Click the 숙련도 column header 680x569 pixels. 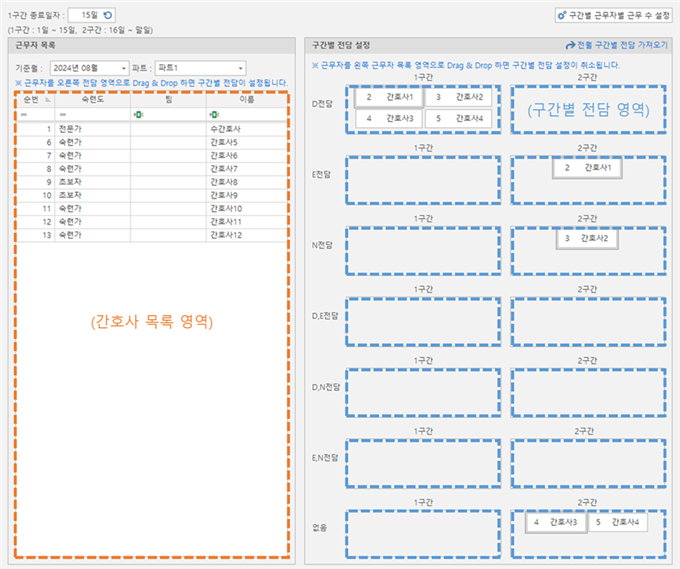click(x=92, y=100)
